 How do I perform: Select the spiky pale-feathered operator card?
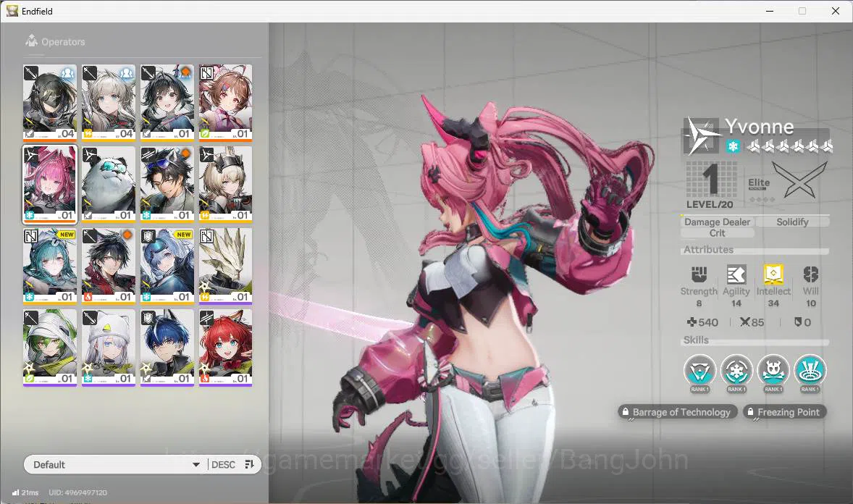coord(225,266)
